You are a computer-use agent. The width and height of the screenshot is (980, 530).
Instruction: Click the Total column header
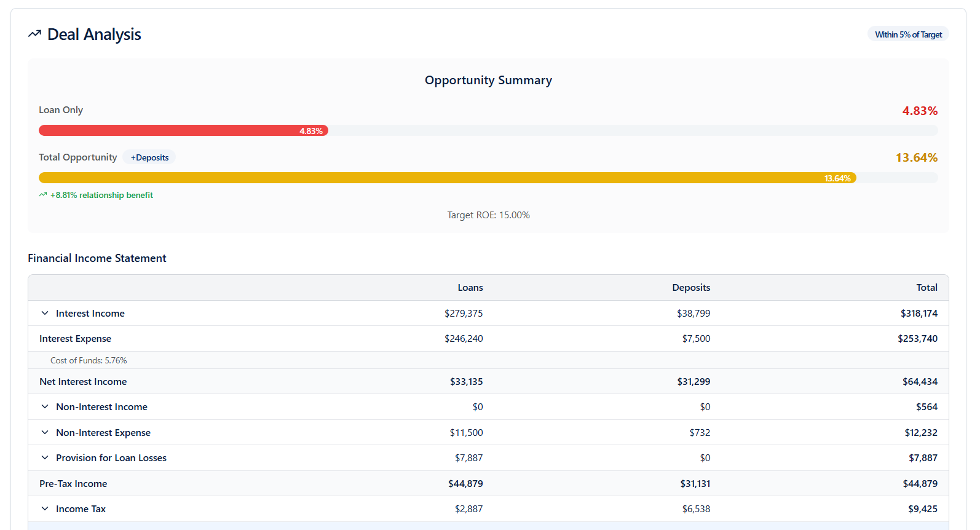[x=927, y=288]
